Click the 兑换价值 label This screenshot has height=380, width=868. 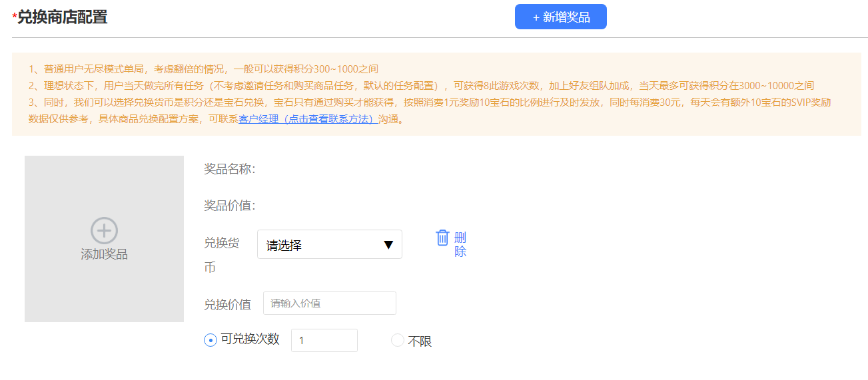point(228,304)
